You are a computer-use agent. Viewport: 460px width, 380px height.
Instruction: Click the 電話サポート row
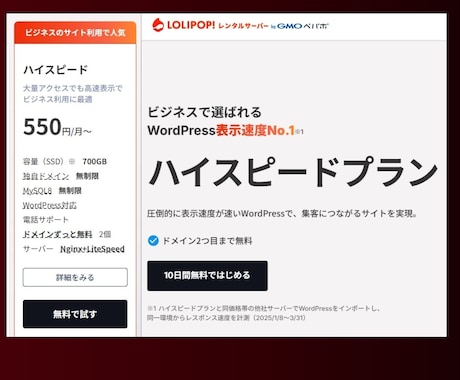(x=46, y=220)
